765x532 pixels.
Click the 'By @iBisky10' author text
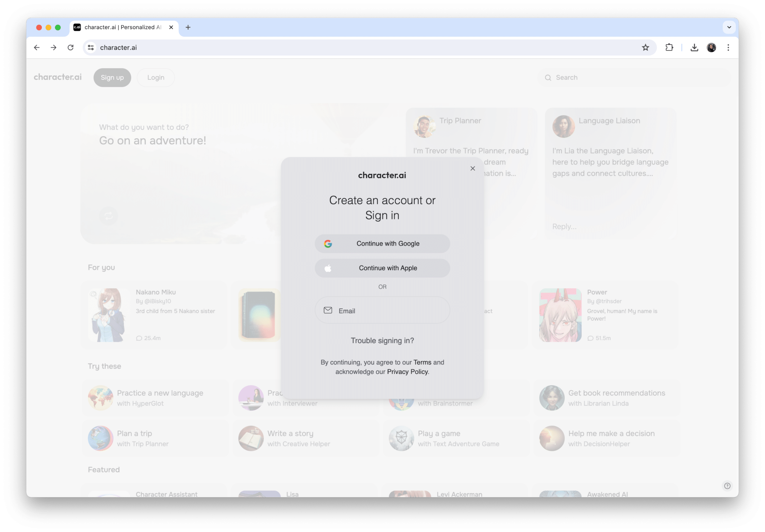(x=153, y=301)
